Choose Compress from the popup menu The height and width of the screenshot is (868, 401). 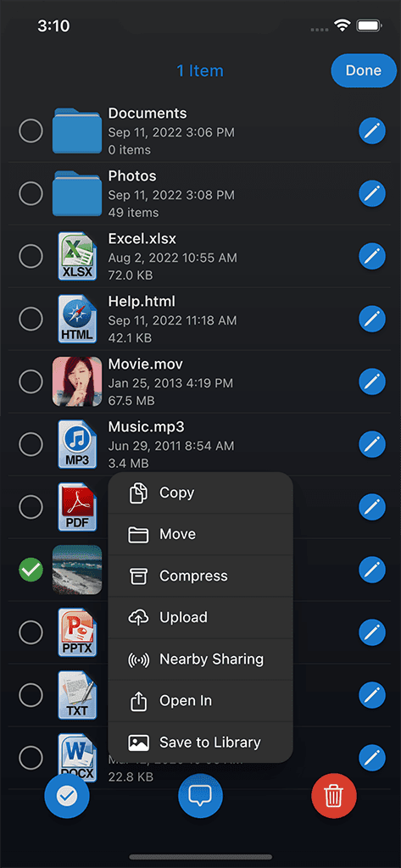tap(200, 576)
